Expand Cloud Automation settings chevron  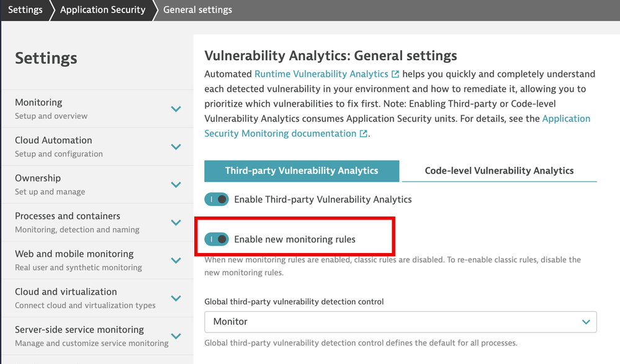tap(176, 146)
